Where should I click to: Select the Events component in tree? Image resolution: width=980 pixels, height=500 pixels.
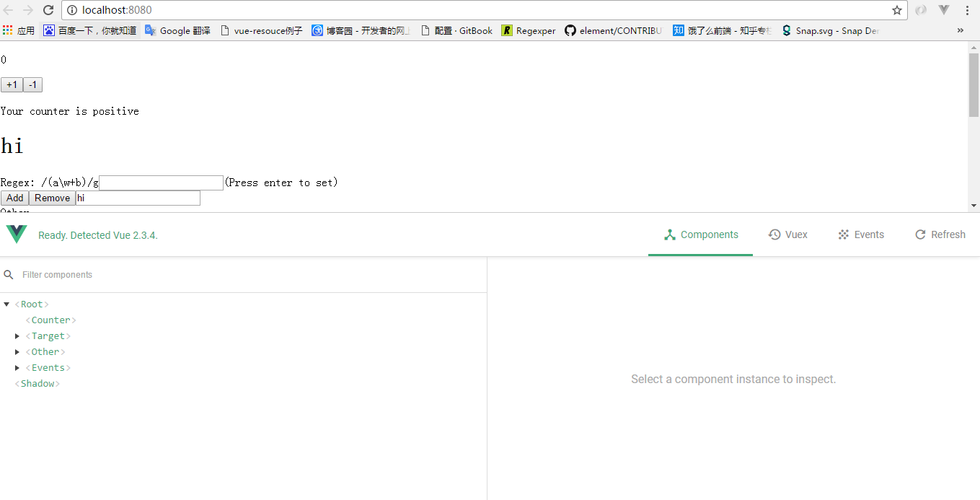48,368
